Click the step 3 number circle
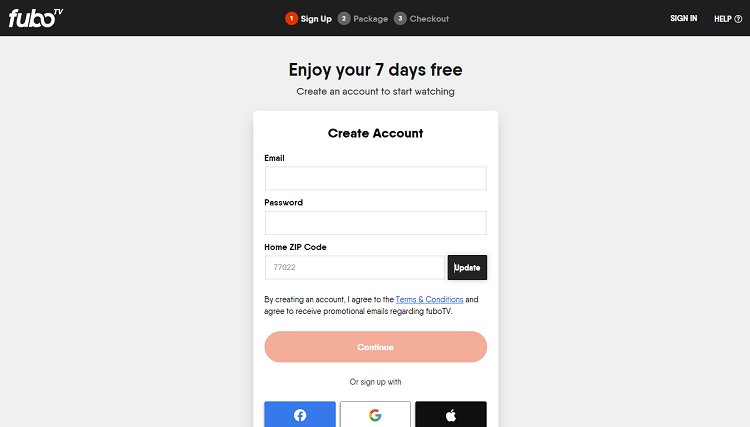Viewport: 750px width, 427px height. (x=400, y=18)
